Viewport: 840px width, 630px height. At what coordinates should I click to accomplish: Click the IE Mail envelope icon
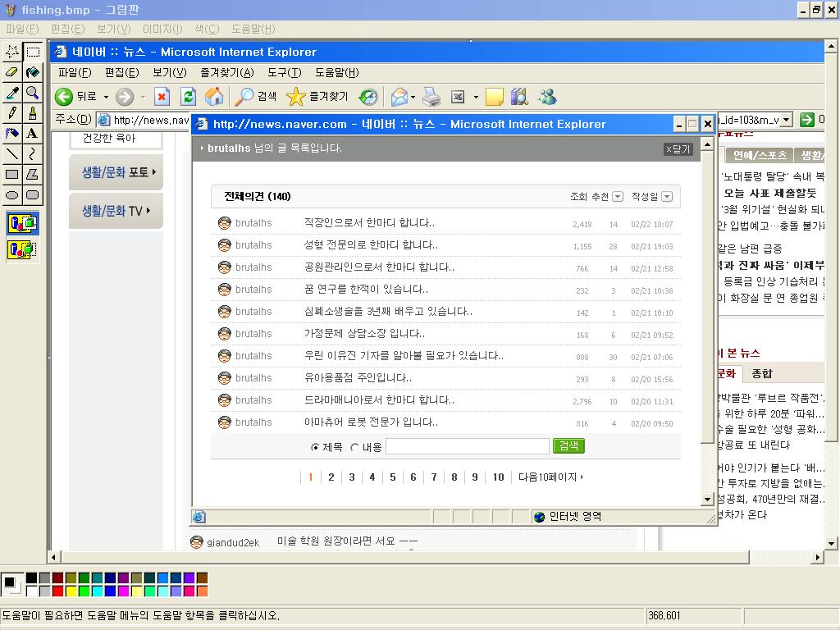(399, 97)
